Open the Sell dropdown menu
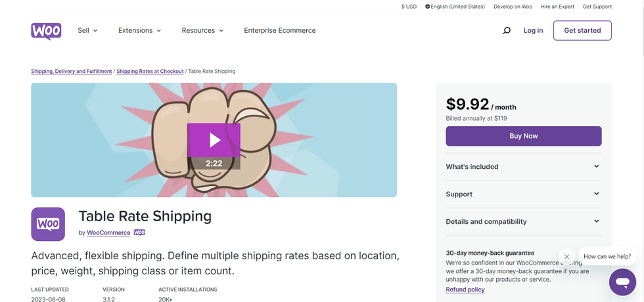 [x=87, y=31]
